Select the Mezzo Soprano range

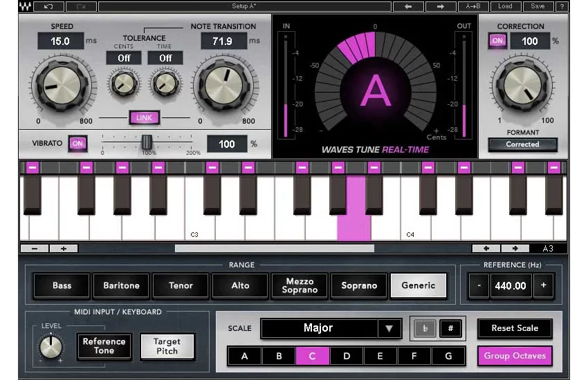(x=300, y=285)
